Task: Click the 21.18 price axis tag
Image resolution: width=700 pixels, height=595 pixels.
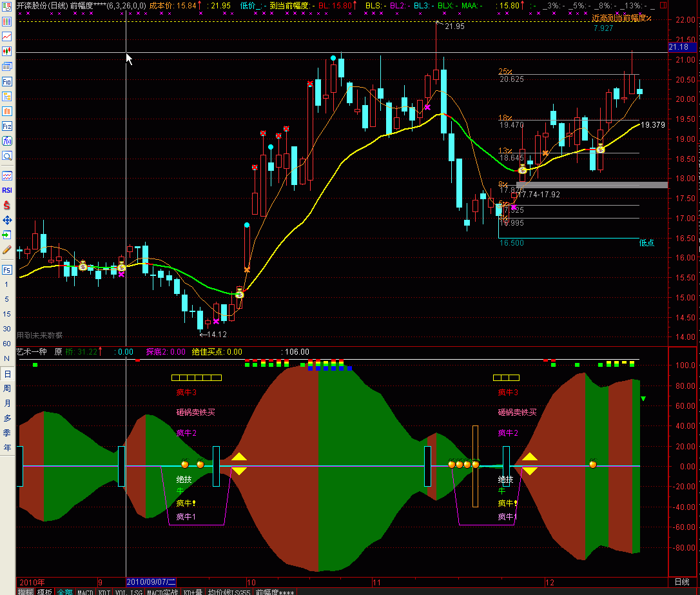Action: pyautogui.click(x=681, y=47)
